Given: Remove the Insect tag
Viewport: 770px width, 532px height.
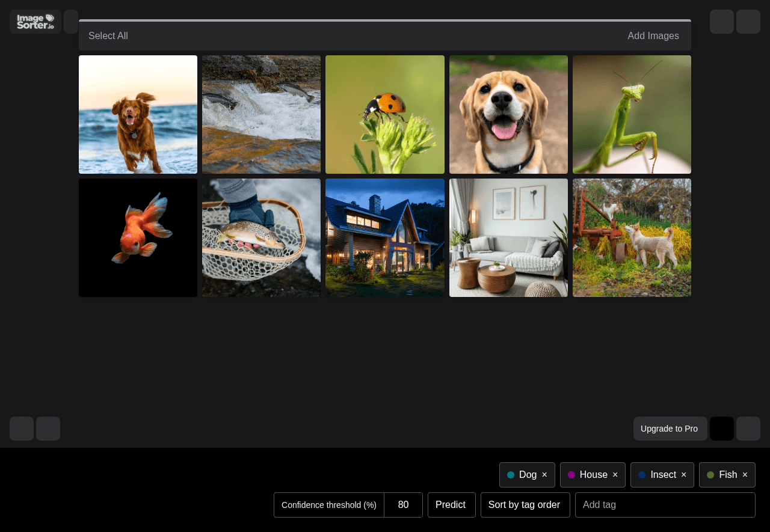Looking at the screenshot, I should point(683,475).
